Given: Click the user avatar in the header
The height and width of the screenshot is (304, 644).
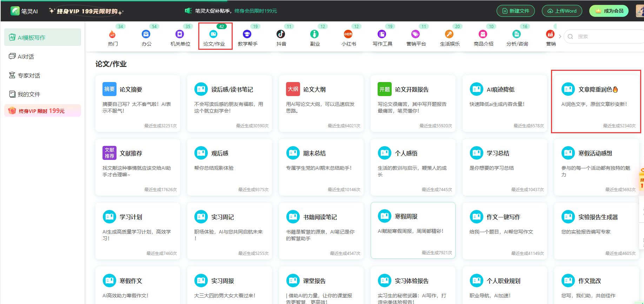Looking at the screenshot, I should [x=640, y=11].
